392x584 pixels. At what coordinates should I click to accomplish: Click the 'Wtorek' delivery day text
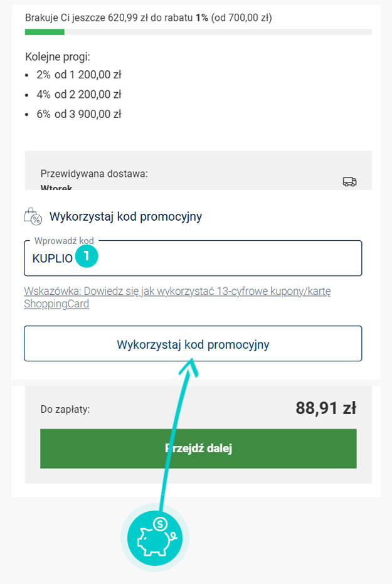(56, 187)
